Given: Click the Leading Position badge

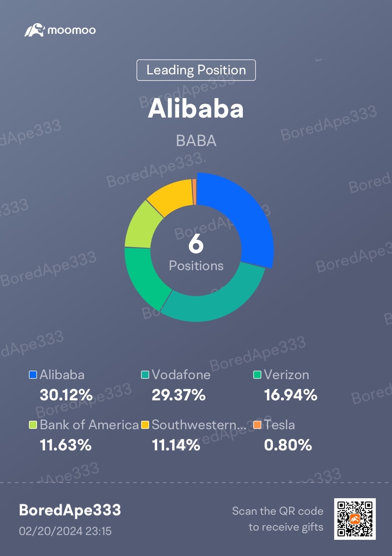Looking at the screenshot, I should pyautogui.click(x=196, y=70).
